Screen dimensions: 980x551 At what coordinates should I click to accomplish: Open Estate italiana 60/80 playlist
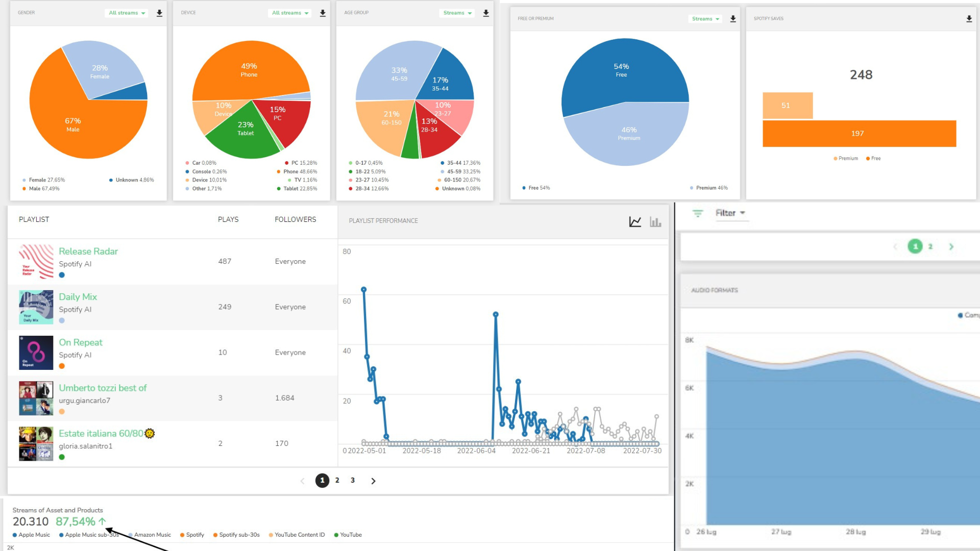tap(101, 433)
